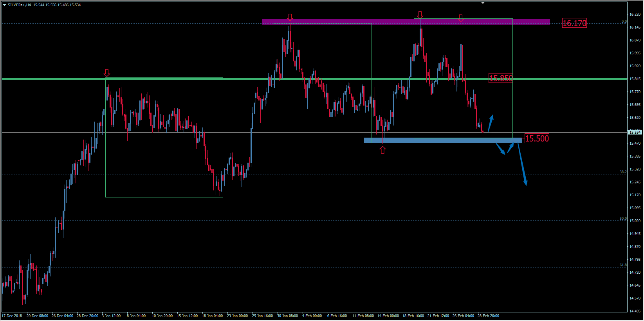Click the 38.2 Fibonacci level label
644x321 pixels.
tap(622, 172)
